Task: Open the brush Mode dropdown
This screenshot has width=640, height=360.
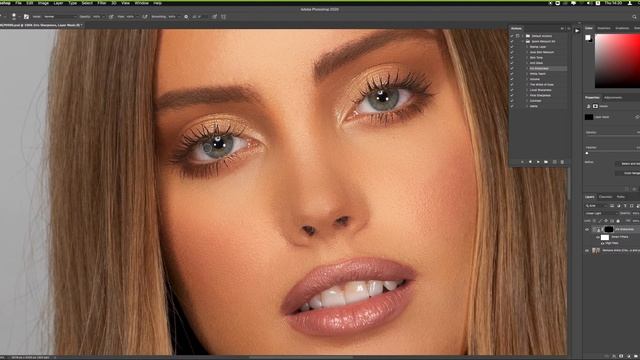Action: click(60, 17)
